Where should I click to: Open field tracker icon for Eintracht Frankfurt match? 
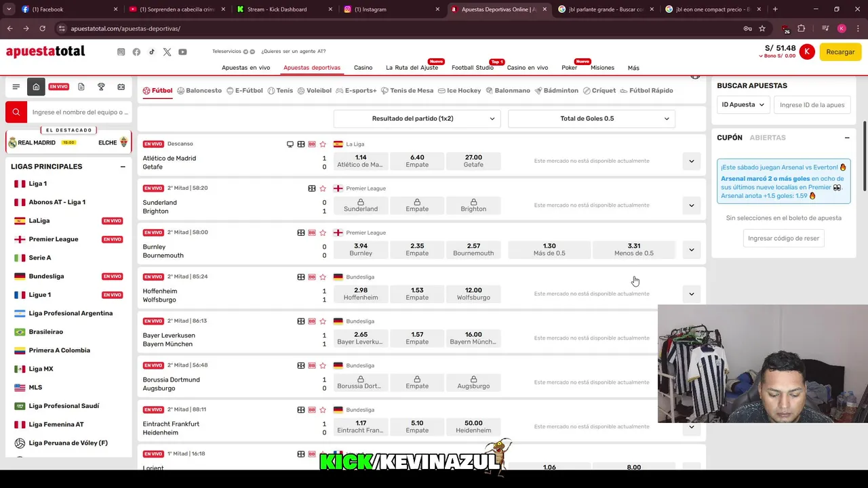coord(301,409)
